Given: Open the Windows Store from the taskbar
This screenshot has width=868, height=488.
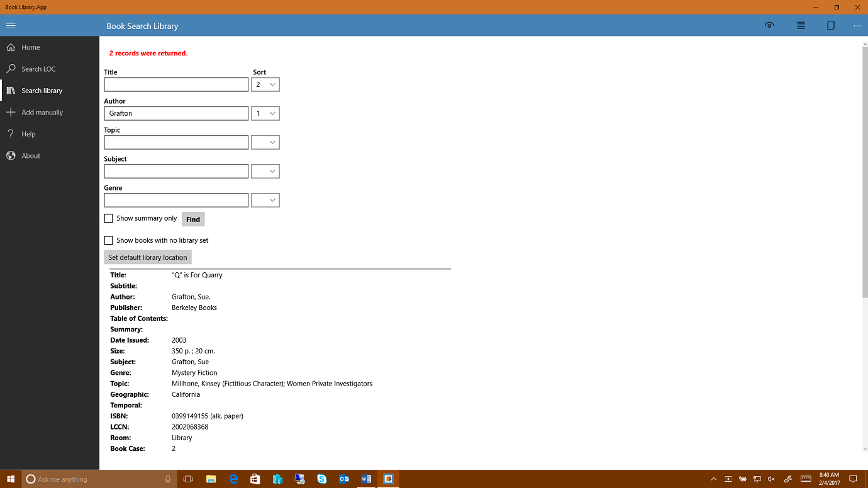Looking at the screenshot, I should click(x=255, y=479).
